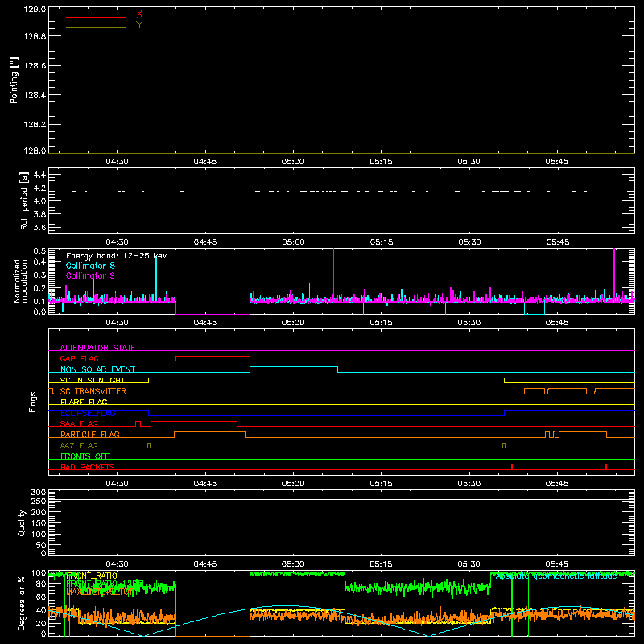The height and width of the screenshot is (644, 644).
Task: Click the ATTENUATOR_STATE flag label
Action: [97, 348]
